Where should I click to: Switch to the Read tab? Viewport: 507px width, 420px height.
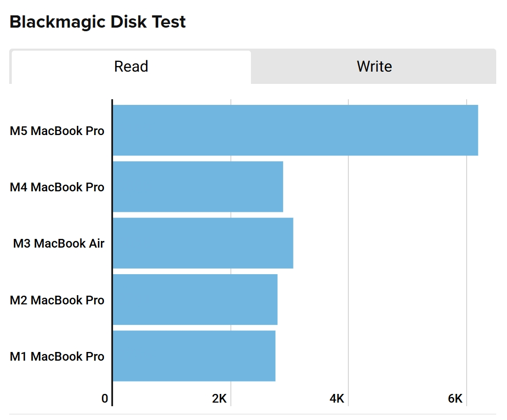(x=131, y=67)
